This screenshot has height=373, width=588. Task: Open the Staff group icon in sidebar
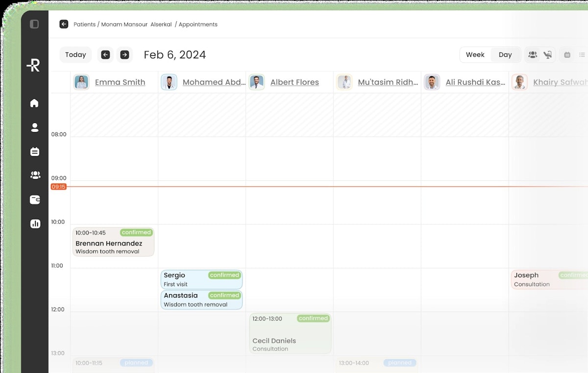click(x=35, y=175)
